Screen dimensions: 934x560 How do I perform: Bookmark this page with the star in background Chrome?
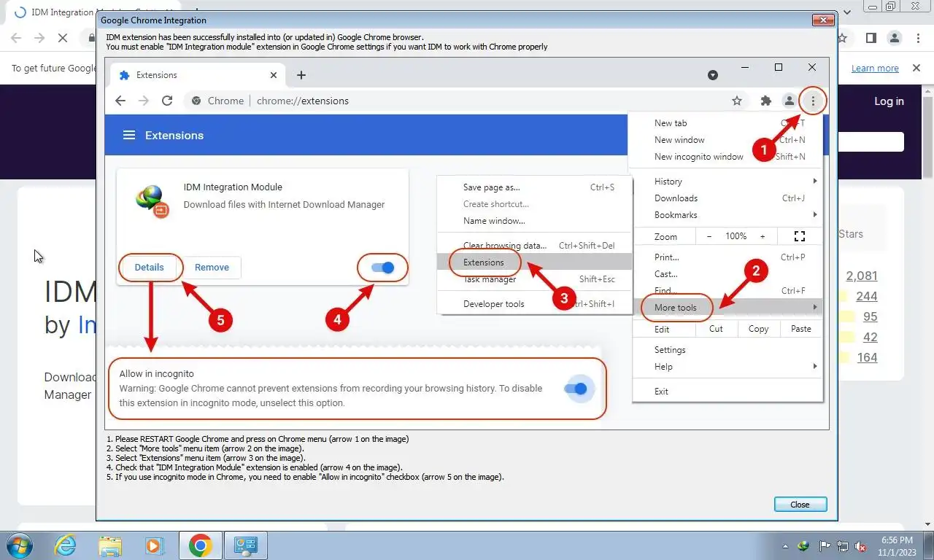pos(843,38)
